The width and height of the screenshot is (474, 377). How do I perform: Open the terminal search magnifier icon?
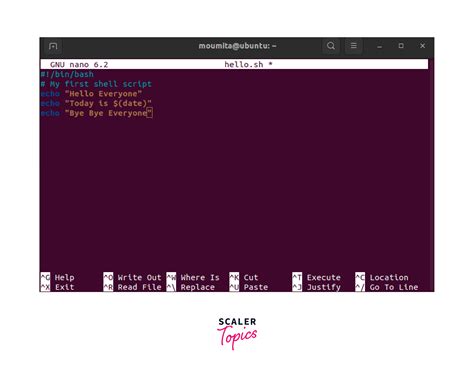331,46
